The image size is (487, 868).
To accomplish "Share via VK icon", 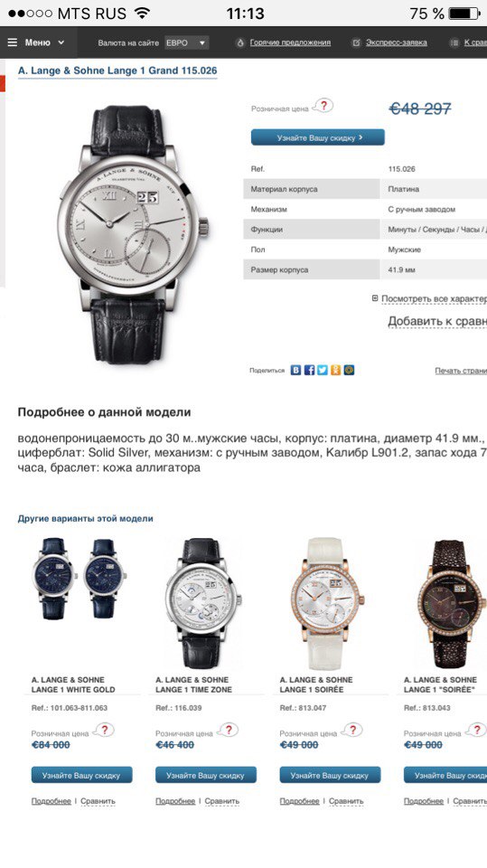I will click(296, 371).
